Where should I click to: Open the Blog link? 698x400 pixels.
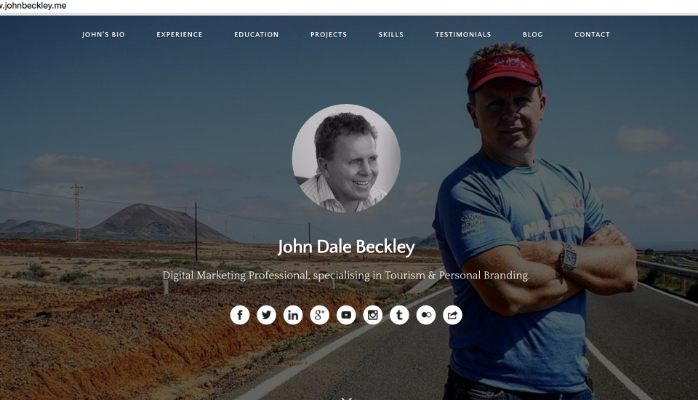click(532, 35)
